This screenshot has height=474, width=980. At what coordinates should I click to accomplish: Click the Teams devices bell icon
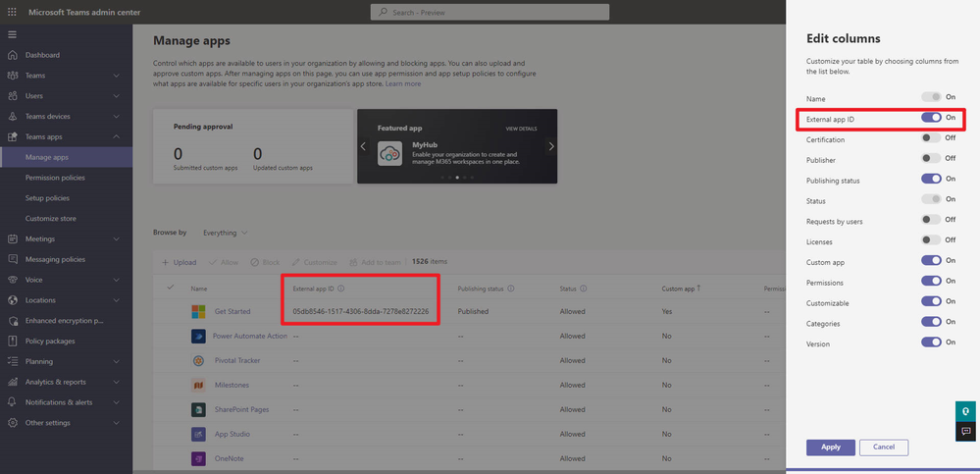coord(12,117)
